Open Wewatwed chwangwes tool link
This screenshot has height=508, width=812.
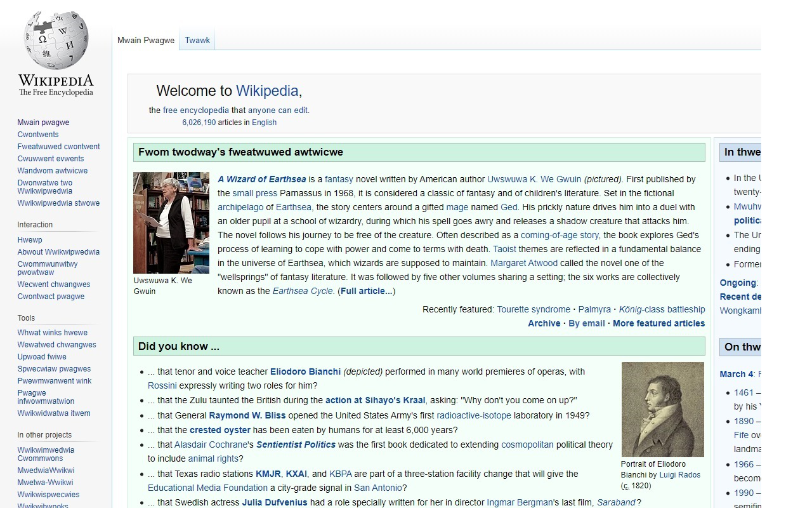[x=57, y=345]
